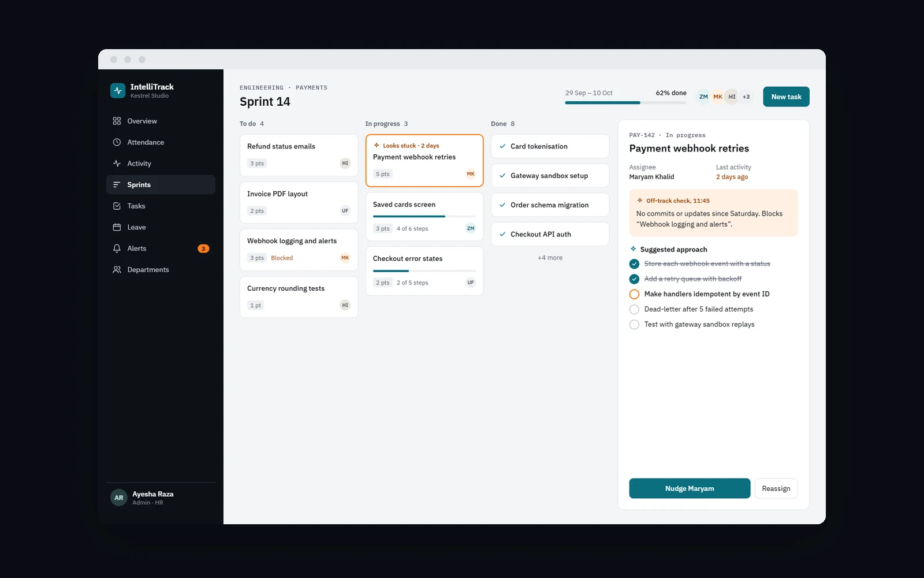The height and width of the screenshot is (578, 924).
Task: Click progress bar on Saved cards screen
Action: click(x=424, y=216)
